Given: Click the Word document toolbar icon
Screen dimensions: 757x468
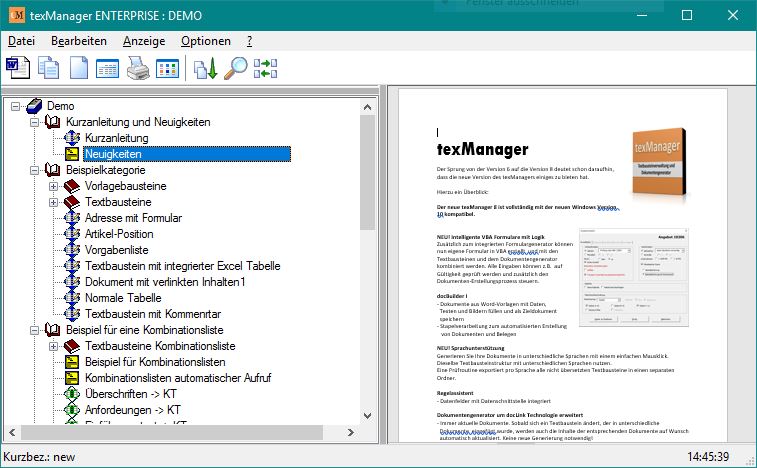Looking at the screenshot, I should (x=18, y=68).
